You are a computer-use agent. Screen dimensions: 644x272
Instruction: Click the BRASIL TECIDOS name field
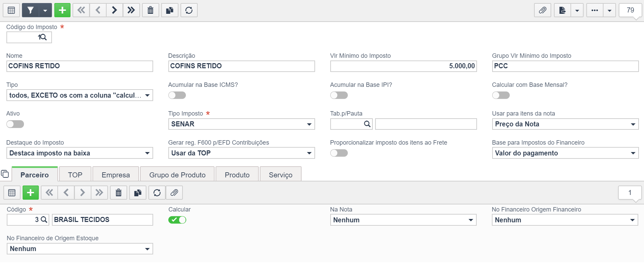click(x=102, y=220)
